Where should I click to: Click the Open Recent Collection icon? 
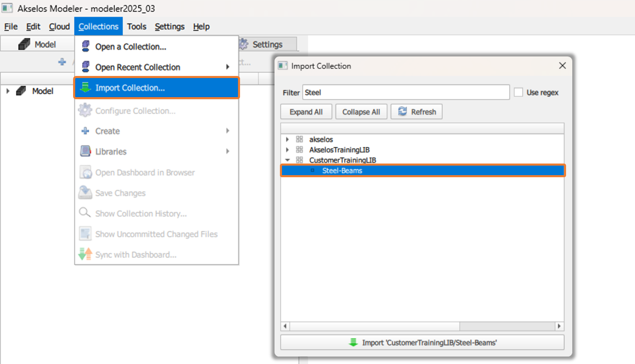coord(86,66)
